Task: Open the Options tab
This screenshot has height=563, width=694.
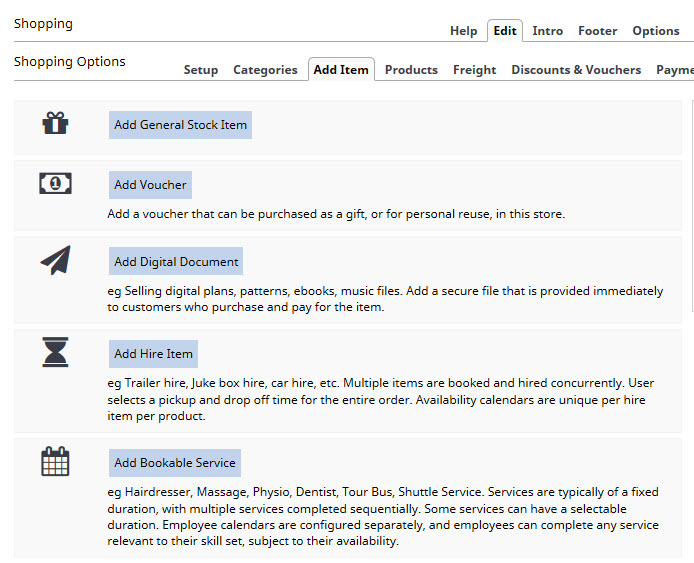Action: click(655, 31)
